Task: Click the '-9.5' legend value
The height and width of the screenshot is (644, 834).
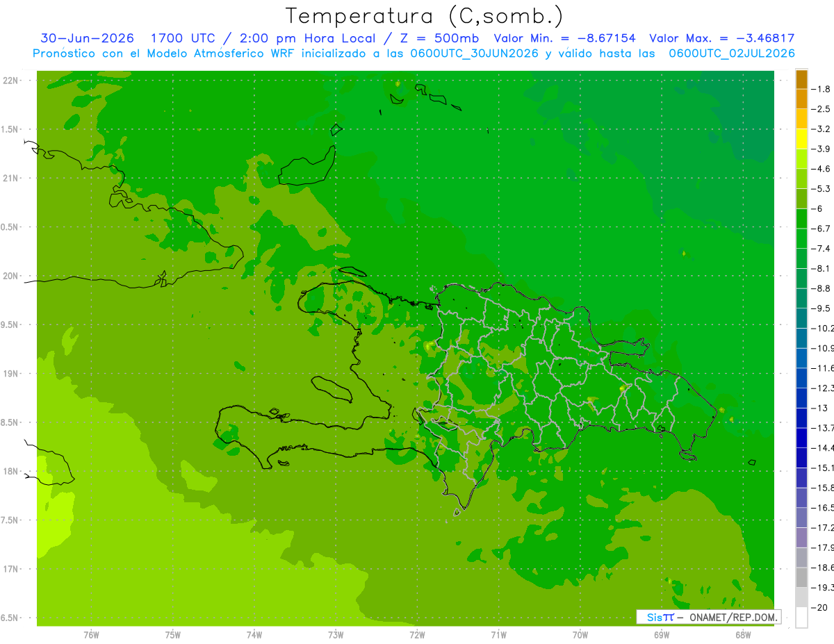Action: click(821, 308)
